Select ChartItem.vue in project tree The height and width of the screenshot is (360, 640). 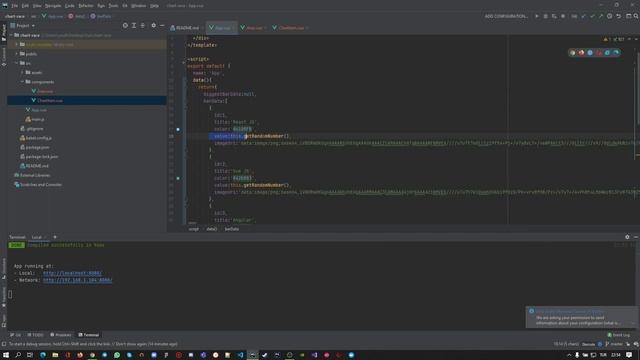[87, 100]
